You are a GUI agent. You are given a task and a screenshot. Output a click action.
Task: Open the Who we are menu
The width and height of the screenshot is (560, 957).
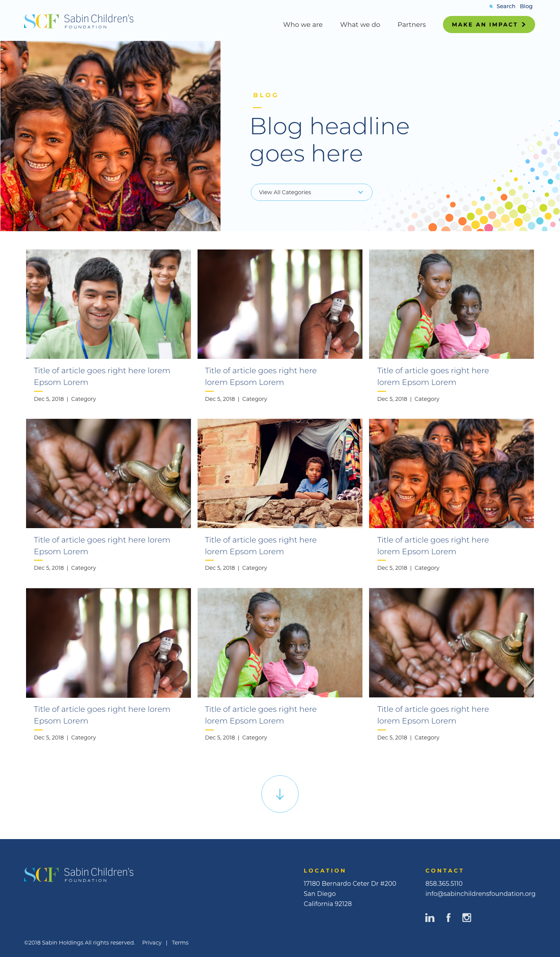pos(303,25)
